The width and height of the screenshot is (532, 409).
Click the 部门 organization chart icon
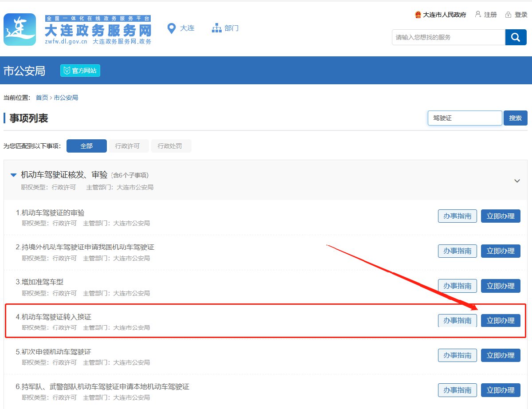[x=216, y=28]
